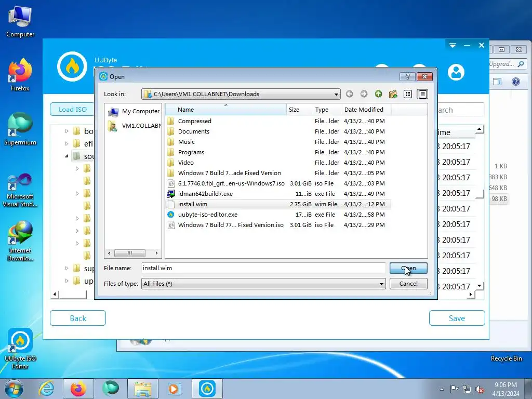The width and height of the screenshot is (532, 399).
Task: Open Firefox from the taskbar
Action: (78, 389)
